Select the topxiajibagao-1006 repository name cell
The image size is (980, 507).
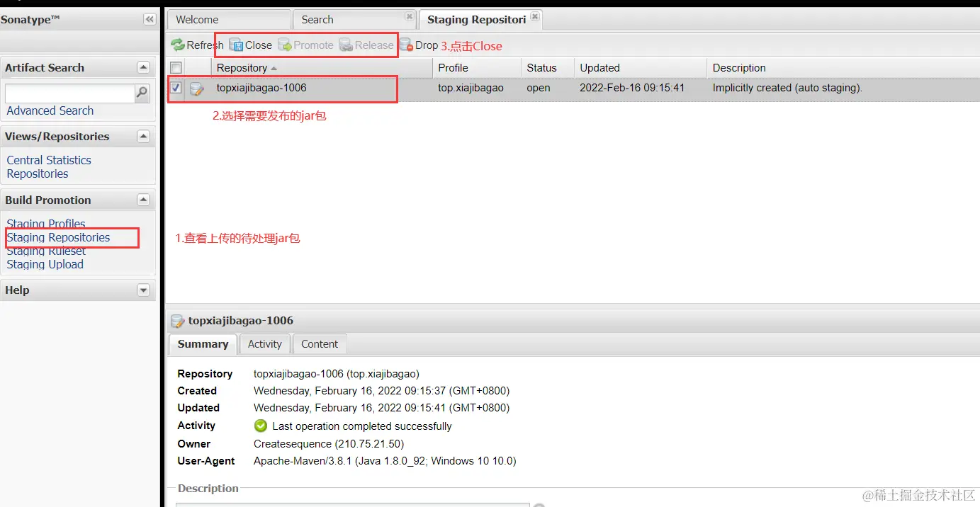point(261,88)
